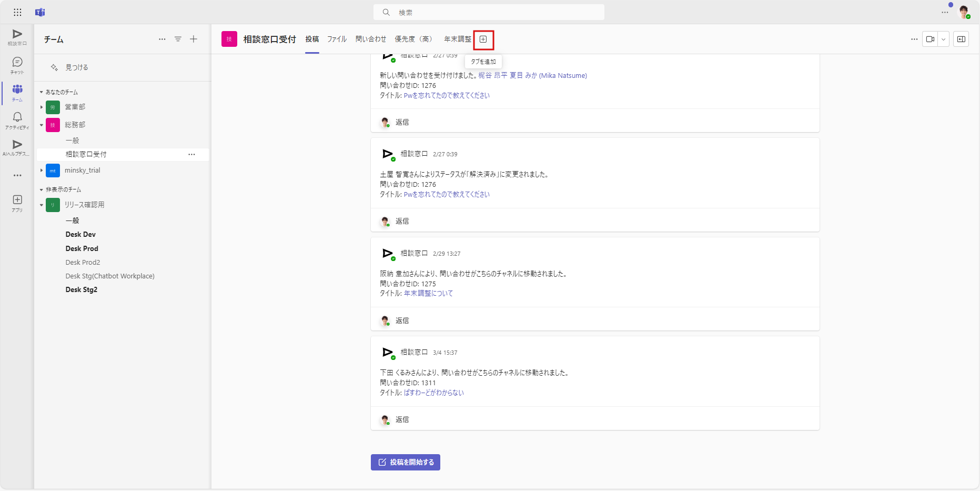This screenshot has height=491, width=980.
Task: Switch to 優先度（高） tab
Action: [413, 39]
